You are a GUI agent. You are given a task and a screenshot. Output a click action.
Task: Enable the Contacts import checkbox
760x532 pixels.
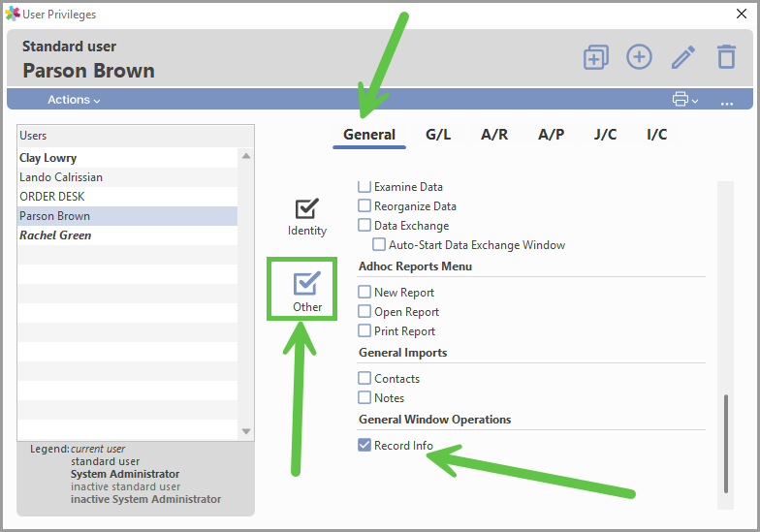[364, 378]
